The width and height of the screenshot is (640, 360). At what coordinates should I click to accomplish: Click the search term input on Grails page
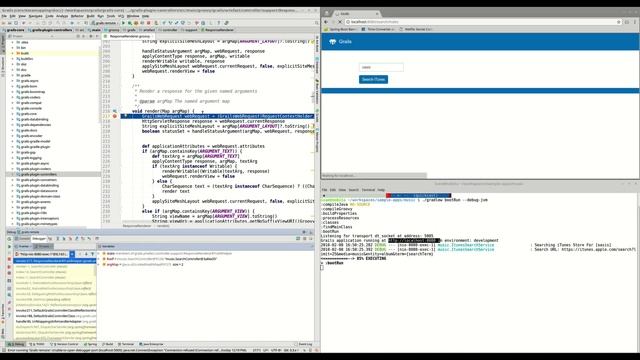(x=381, y=67)
